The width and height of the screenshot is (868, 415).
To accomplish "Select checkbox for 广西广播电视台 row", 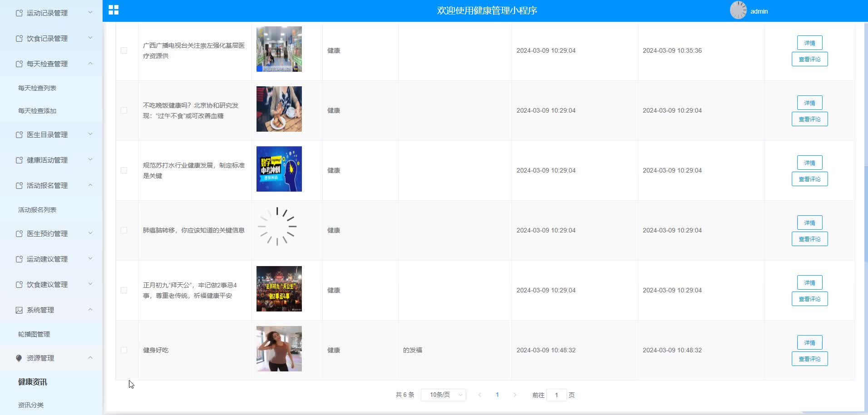I will pyautogui.click(x=124, y=50).
